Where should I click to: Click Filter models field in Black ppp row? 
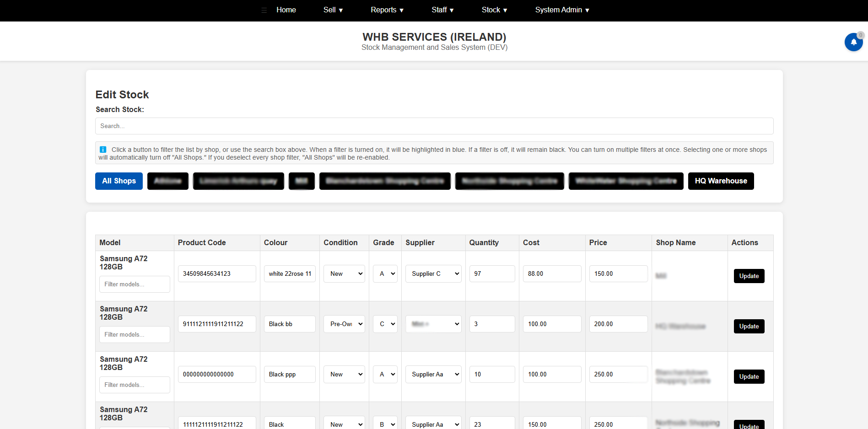[x=135, y=385]
